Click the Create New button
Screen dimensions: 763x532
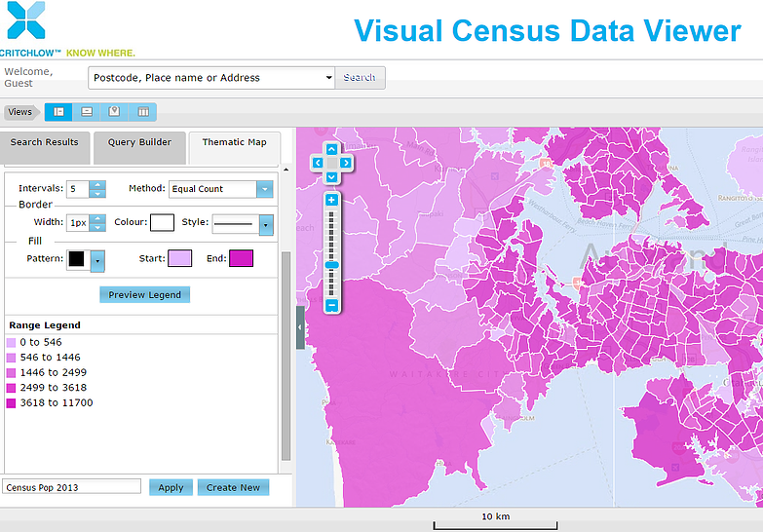point(233,488)
